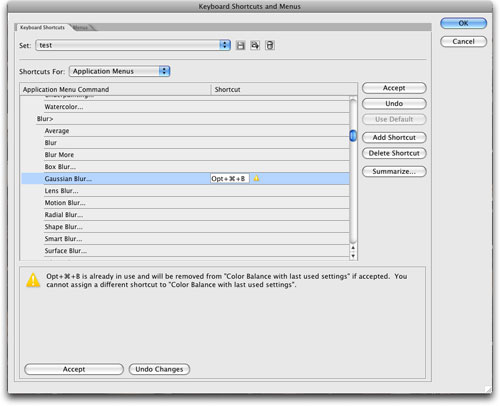The width and height of the screenshot is (500, 406).
Task: Select the Average command row
Action: [x=185, y=131]
